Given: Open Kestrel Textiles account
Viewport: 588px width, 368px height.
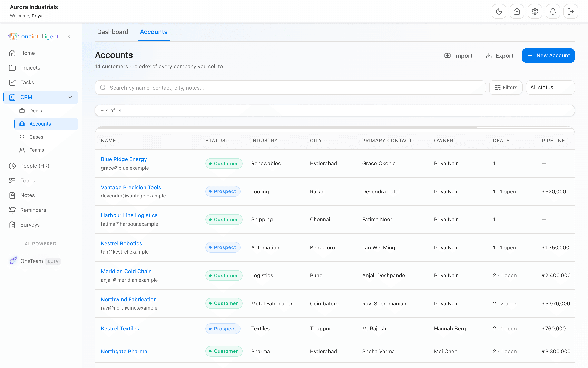Looking at the screenshot, I should 120,329.
